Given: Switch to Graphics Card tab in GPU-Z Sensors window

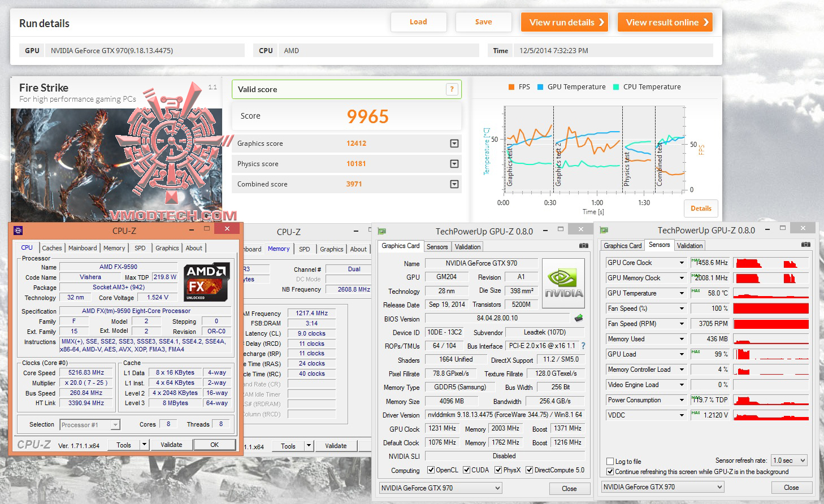Looking at the screenshot, I should pos(623,246).
